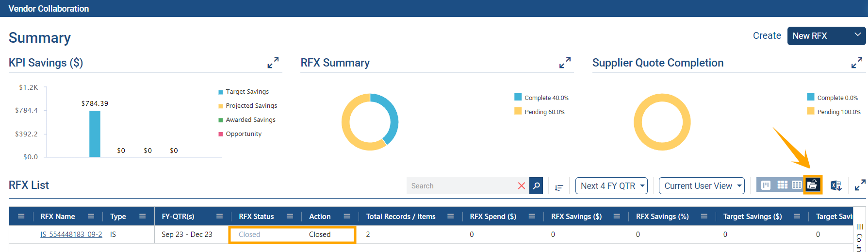
Task: Sort by the RFX Spend ($) header
Action: pyautogui.click(x=492, y=217)
